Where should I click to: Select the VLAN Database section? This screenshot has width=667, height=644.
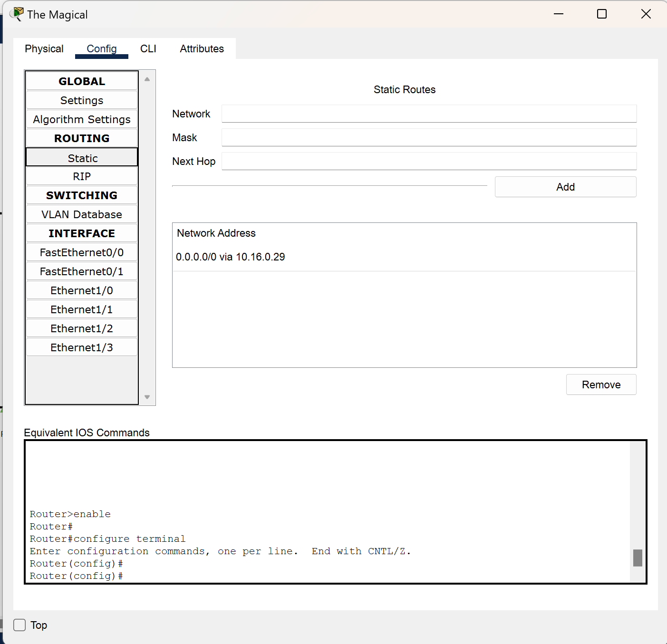(x=81, y=214)
